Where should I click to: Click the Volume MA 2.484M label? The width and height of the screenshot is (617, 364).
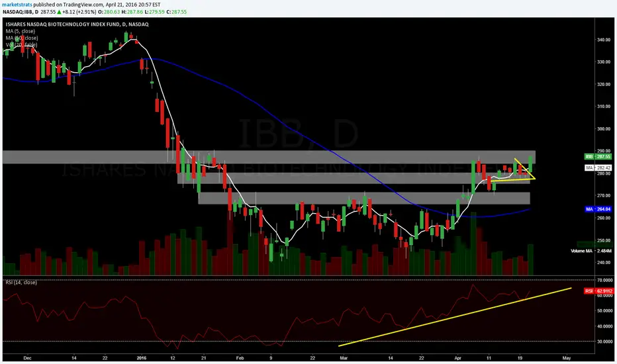coord(591,251)
